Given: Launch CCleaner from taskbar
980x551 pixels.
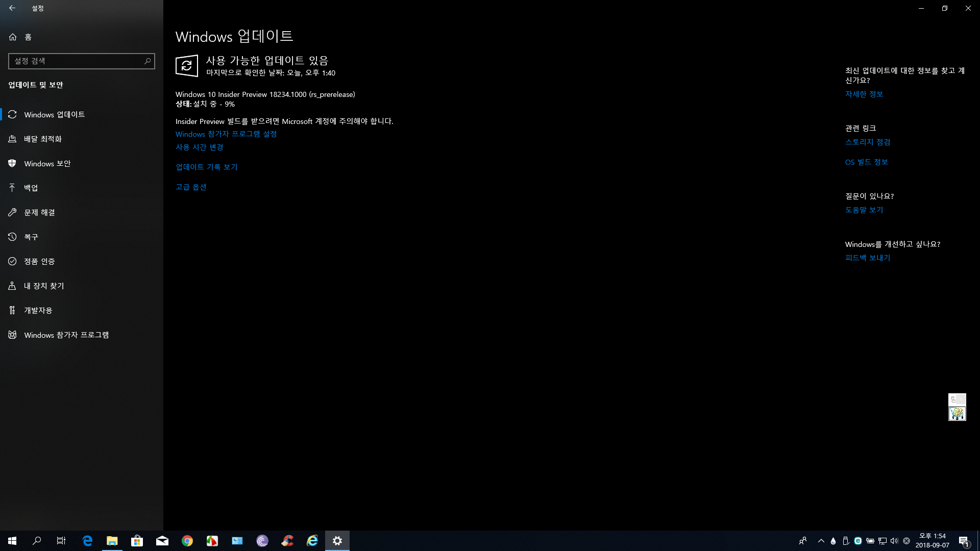Looking at the screenshot, I should (287, 541).
